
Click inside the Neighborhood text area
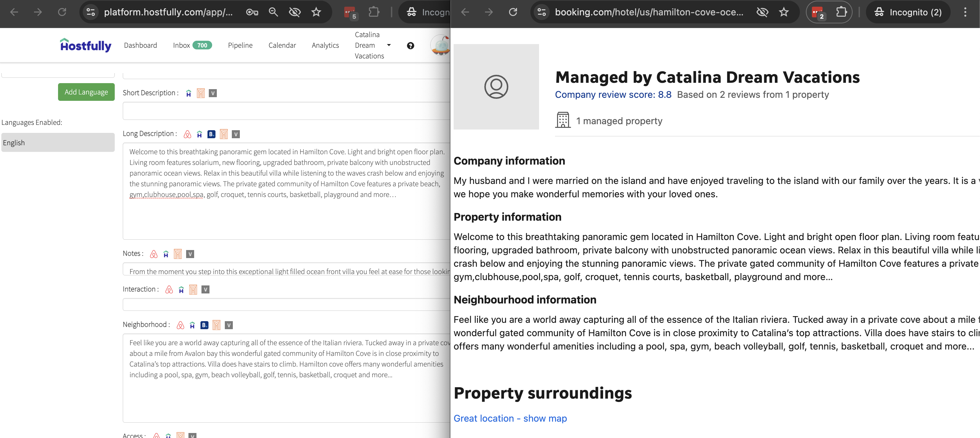(x=286, y=378)
